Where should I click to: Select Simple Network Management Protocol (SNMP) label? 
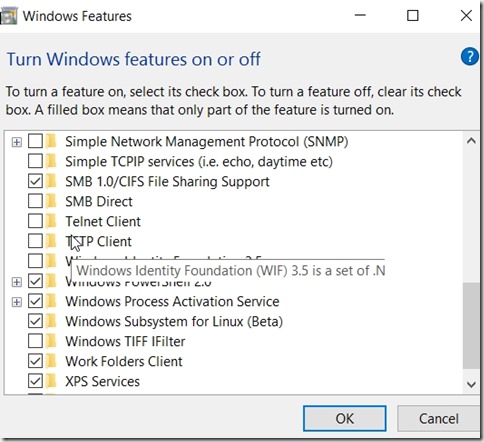pyautogui.click(x=207, y=141)
